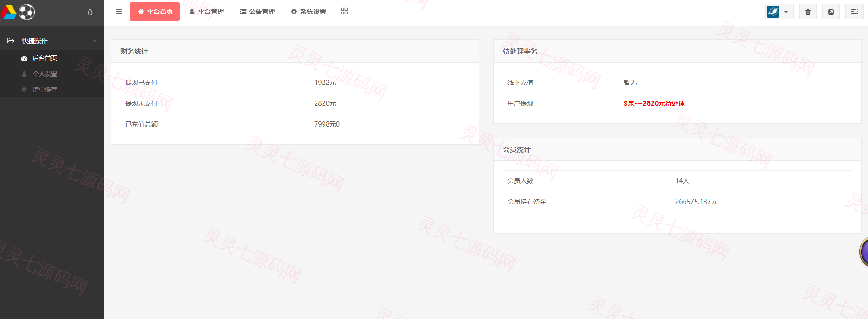This screenshot has height=319, width=868.
Task: Click the 提现未支付 row label
Action: tap(141, 103)
